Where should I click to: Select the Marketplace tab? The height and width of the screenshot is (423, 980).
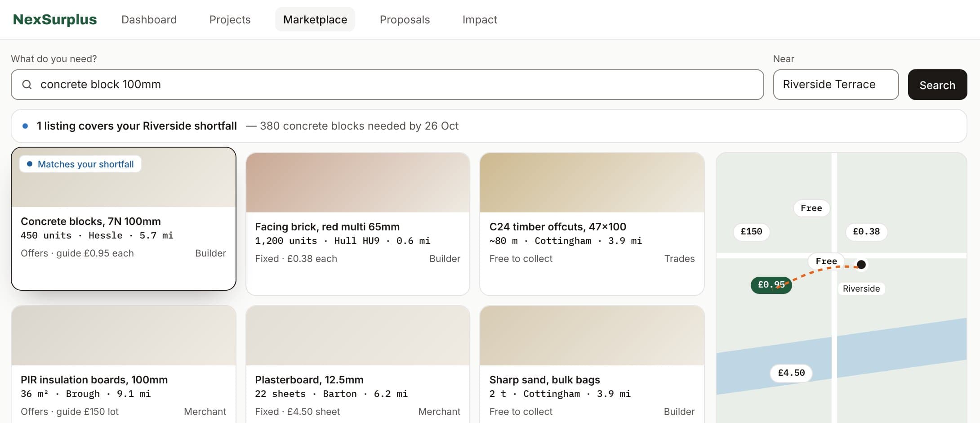[315, 19]
